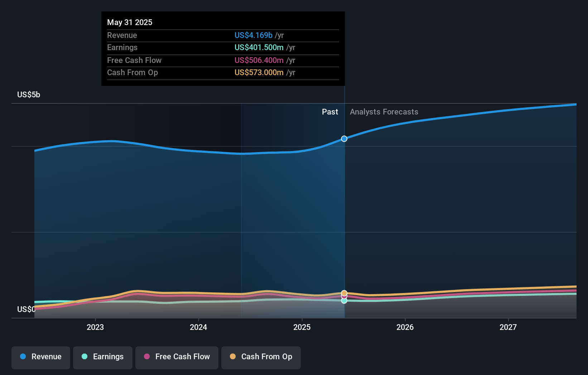Click the 2025 x-axis label
This screenshot has height=375, width=588.
302,327
